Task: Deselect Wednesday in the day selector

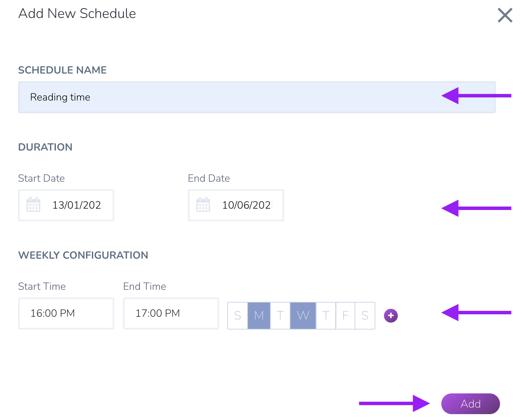Action: (x=303, y=315)
